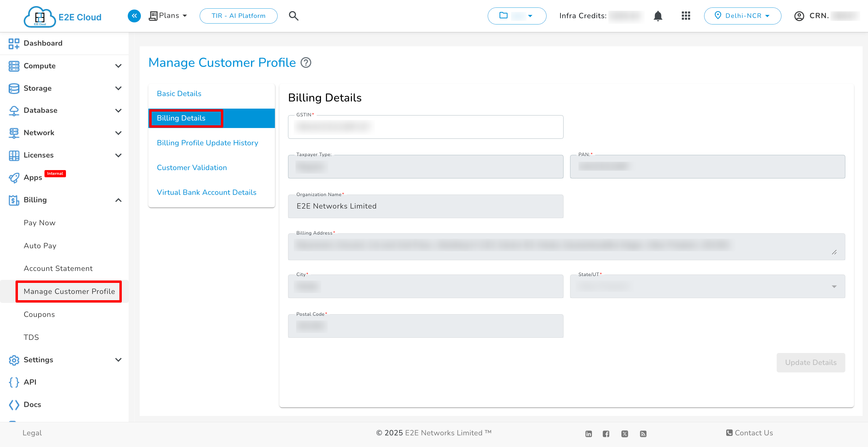Viewport: 868px width, 447px height.
Task: Open TDS in sidebar
Action: (x=31, y=337)
